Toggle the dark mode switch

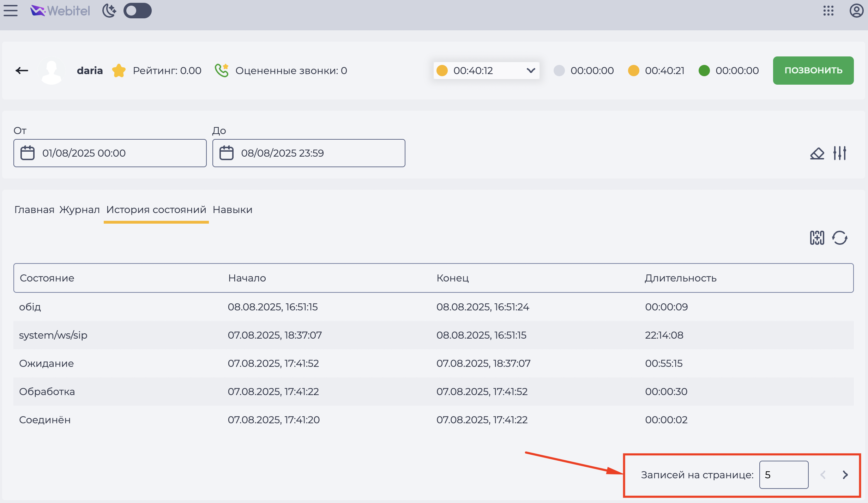click(x=138, y=11)
